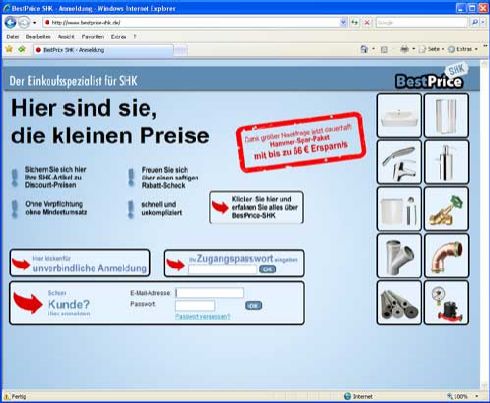This screenshot has height=403, width=490.
Task: Open the Ansicht menu
Action: click(66, 37)
